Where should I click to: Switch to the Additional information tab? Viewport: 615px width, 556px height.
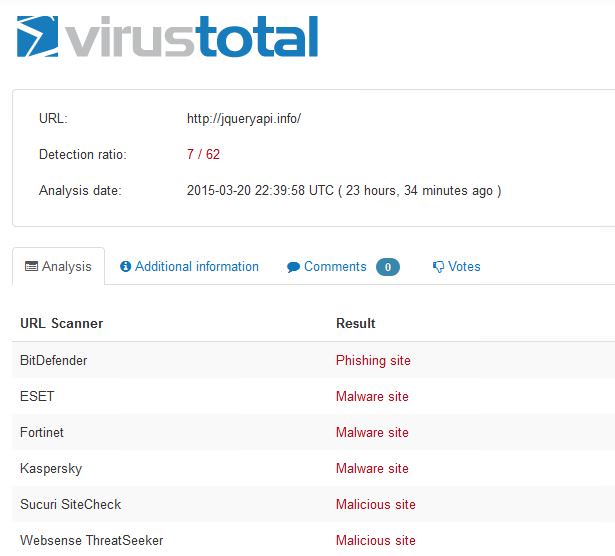pos(189,266)
